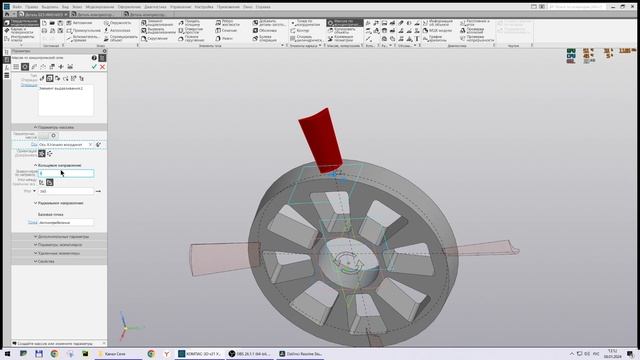Collapse Параметры массива section
The height and width of the screenshot is (360, 640).
point(59,127)
